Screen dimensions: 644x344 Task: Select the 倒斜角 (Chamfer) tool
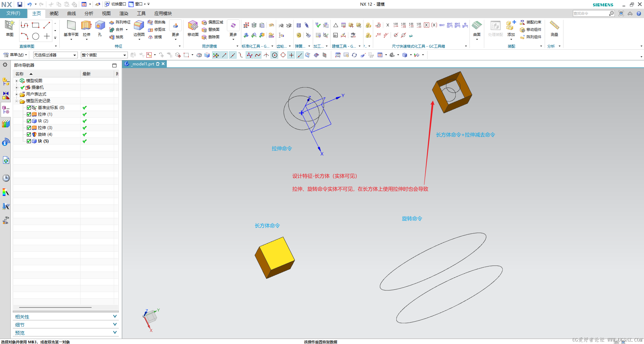(x=156, y=22)
